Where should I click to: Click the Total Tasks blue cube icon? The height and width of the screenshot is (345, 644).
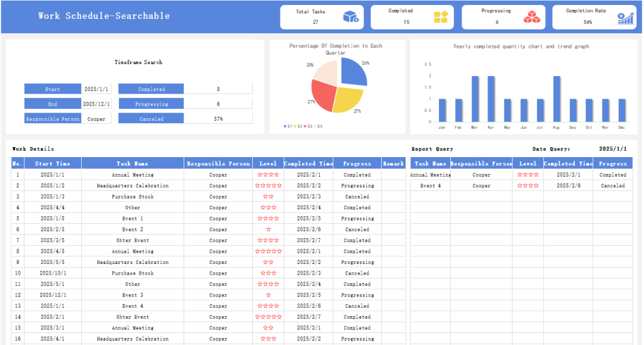point(350,17)
